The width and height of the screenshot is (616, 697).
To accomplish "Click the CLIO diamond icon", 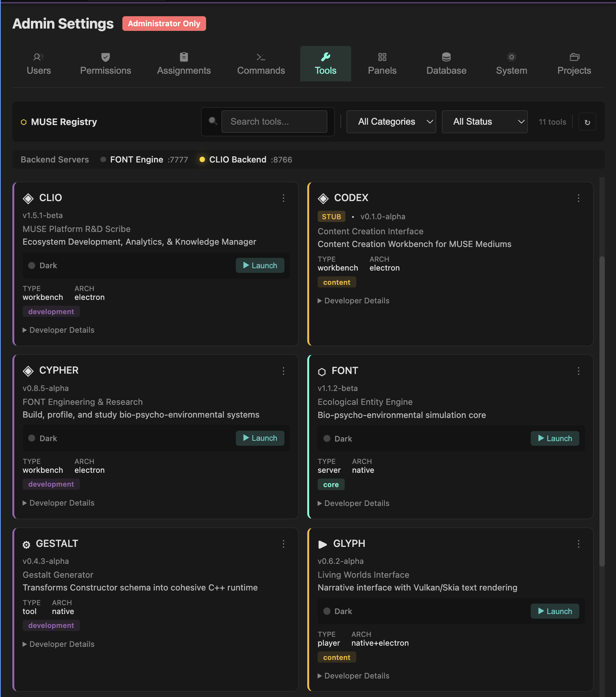I will coord(28,198).
